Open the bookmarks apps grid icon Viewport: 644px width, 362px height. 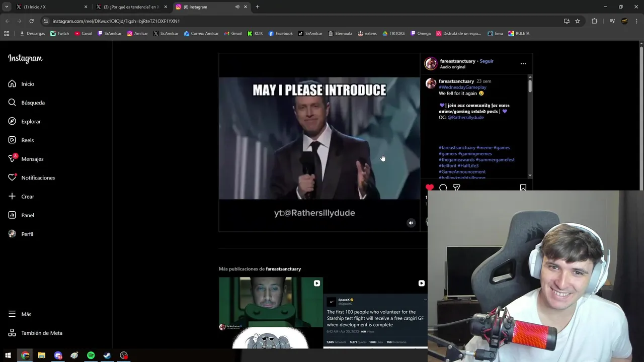tap(7, 34)
